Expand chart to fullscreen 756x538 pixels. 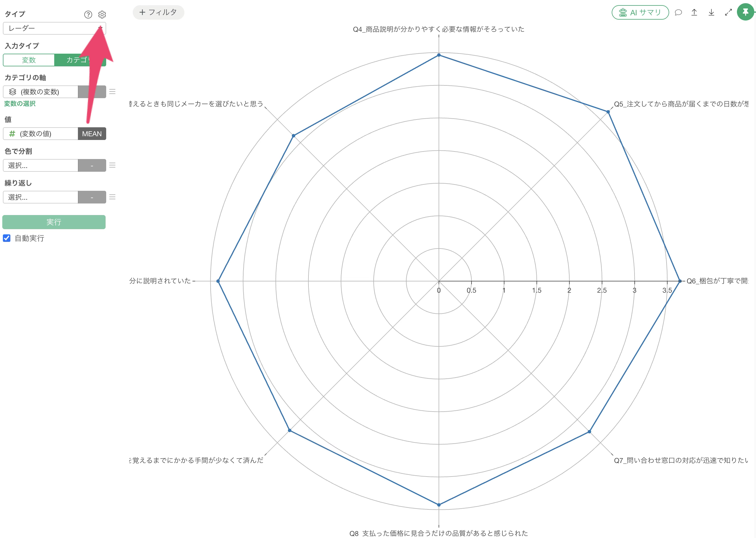(728, 13)
